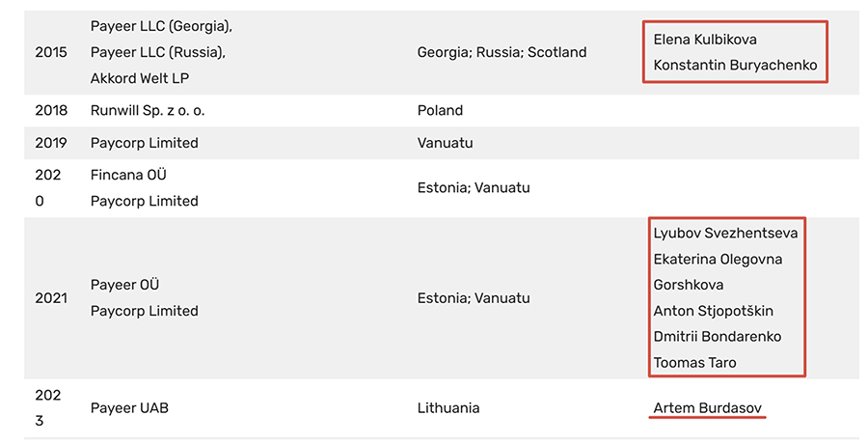The width and height of the screenshot is (868, 444).
Task: Click the Lithuania country cell
Action: (448, 408)
